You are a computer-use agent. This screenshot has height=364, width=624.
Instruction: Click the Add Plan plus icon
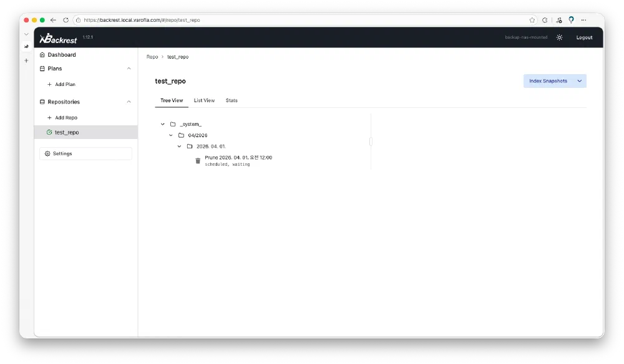(50, 84)
